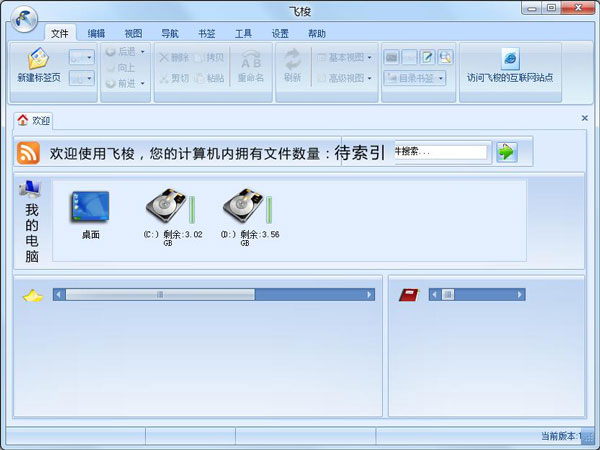Viewport: 600px width, 450px height.
Task: Click the D: drive usage bar
Action: tap(269, 210)
